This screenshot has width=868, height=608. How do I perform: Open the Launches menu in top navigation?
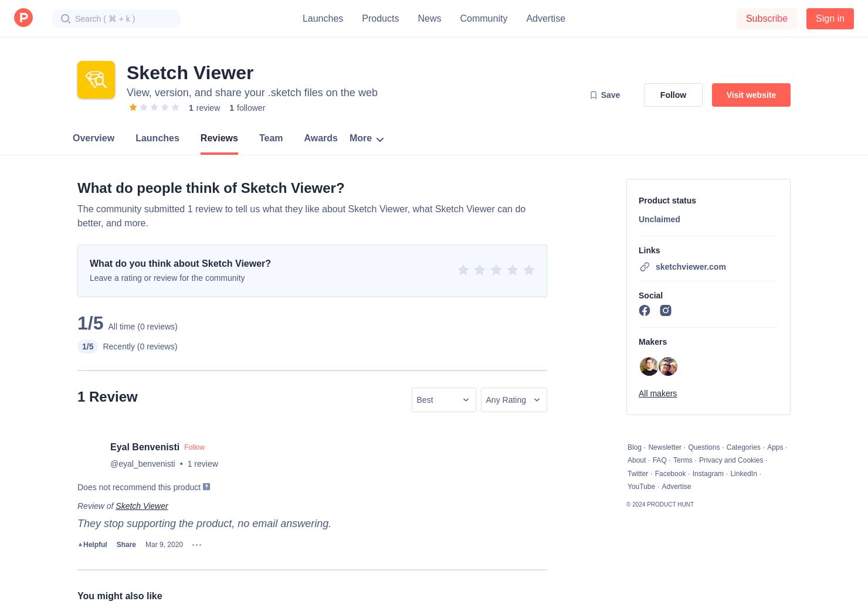click(323, 19)
